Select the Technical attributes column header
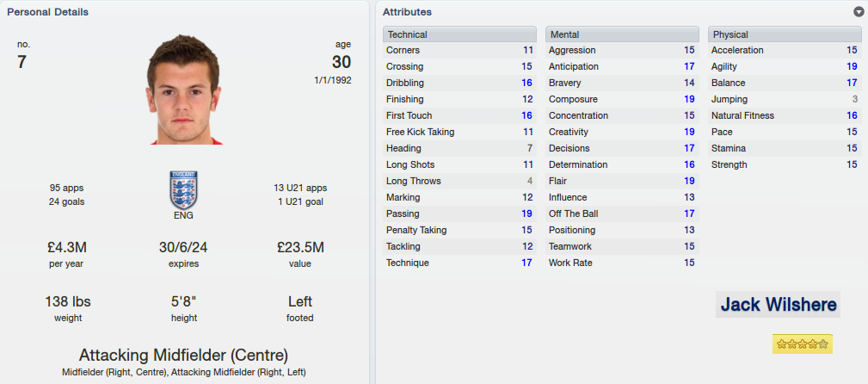The image size is (868, 384). point(459,34)
